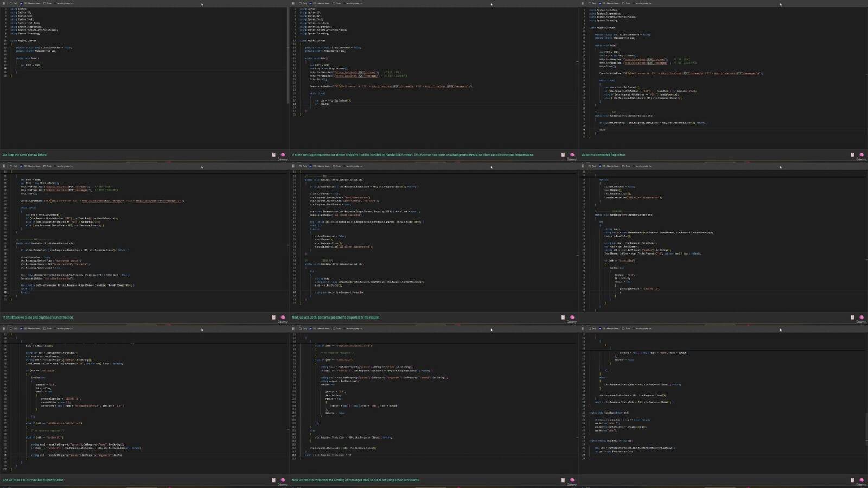Image resolution: width=868 pixels, height=488 pixels.
Task: Click caption starting 'If client sent a get request'
Action: tap(412, 155)
